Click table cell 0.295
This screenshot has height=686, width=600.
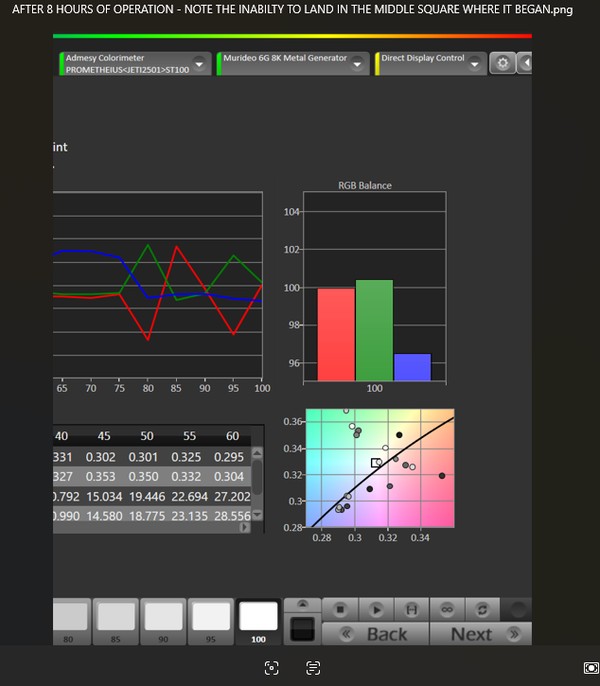[229, 457]
